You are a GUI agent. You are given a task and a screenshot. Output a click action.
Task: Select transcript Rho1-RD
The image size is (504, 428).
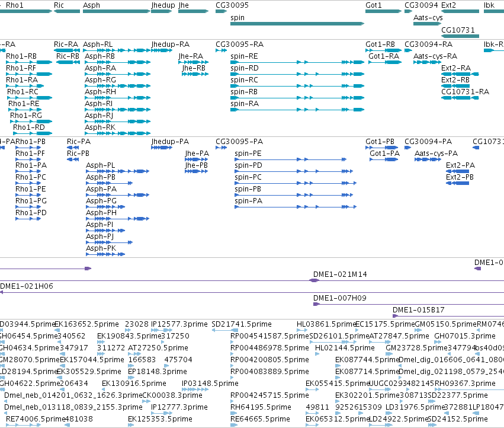tap(33, 133)
